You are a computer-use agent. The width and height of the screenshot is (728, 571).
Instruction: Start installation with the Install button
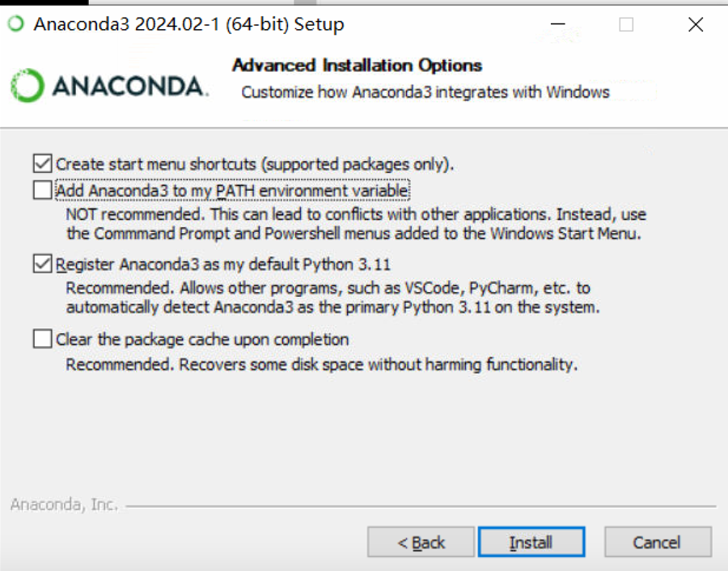[531, 542]
